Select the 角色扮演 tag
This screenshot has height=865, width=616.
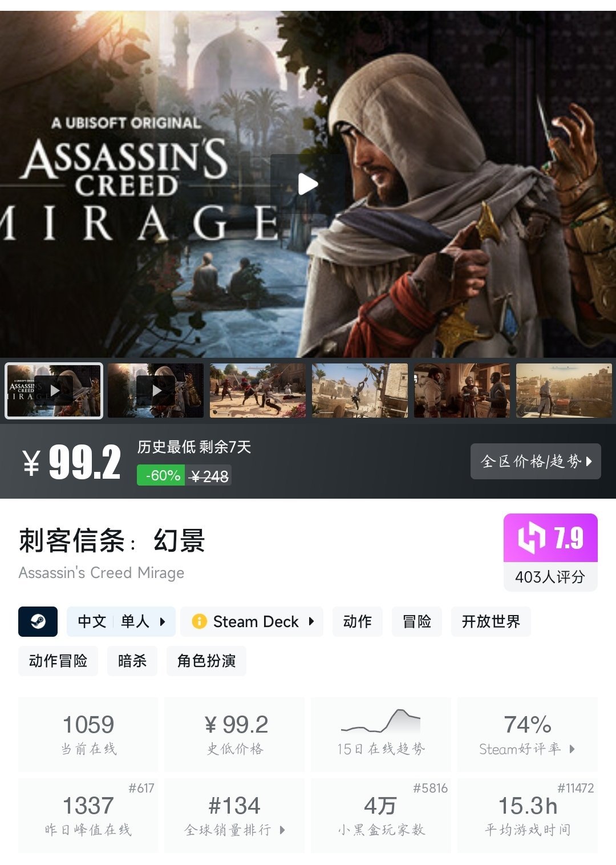click(206, 661)
